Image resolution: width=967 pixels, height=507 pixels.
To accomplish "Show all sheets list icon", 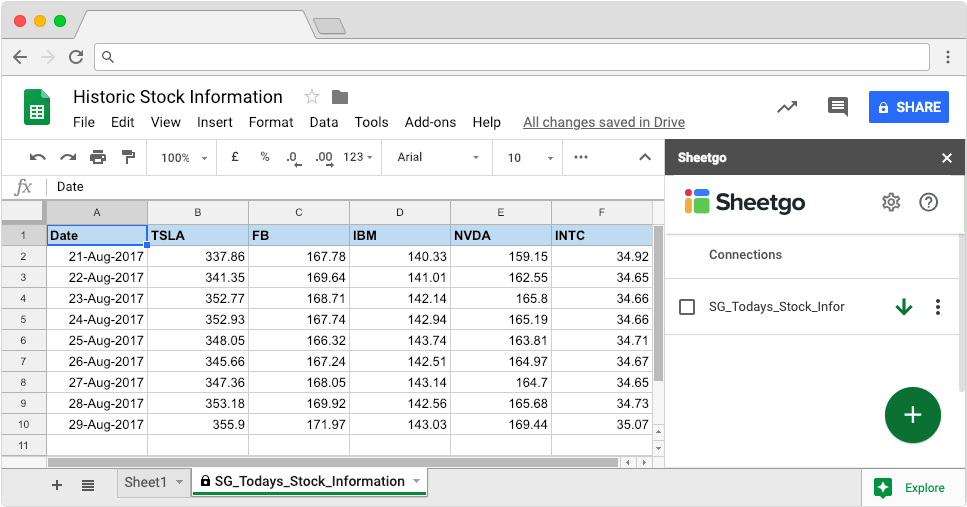I will (88, 485).
